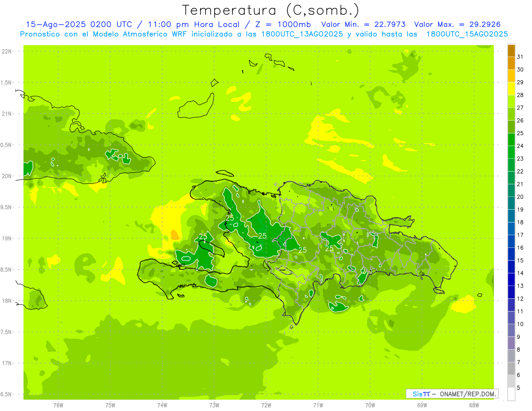Click the latitude label 9.5N
The width and height of the screenshot is (532, 411).
(6, 207)
